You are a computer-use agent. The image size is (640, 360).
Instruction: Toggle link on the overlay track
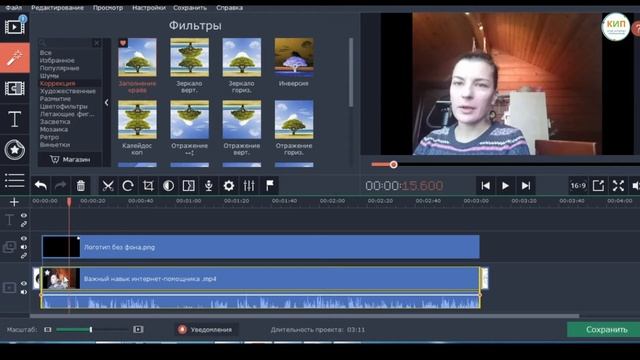[24, 256]
